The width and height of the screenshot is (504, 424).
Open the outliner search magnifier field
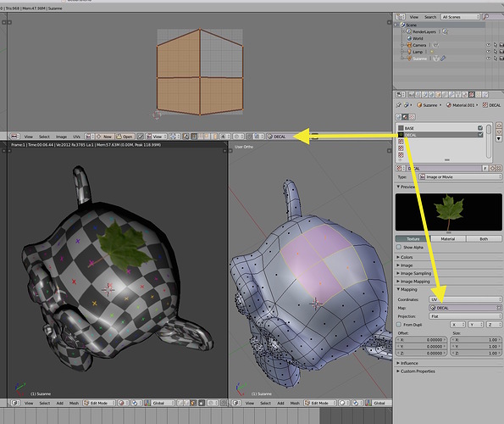point(493,17)
